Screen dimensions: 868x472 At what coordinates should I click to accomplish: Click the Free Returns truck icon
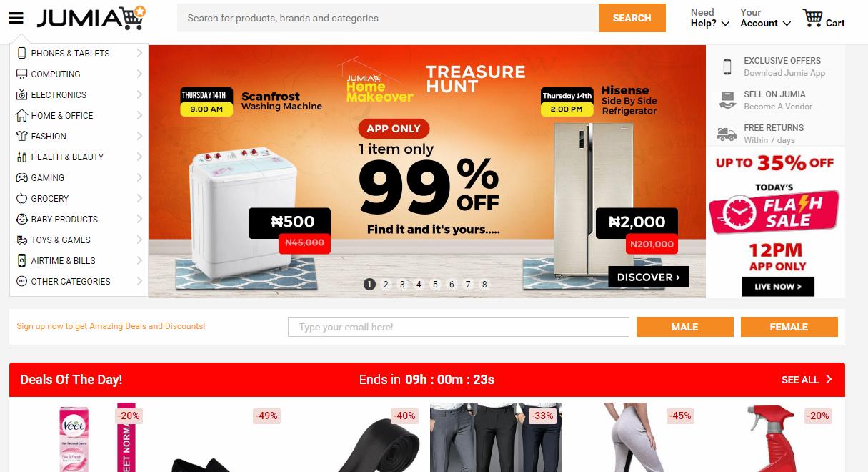coord(727,134)
